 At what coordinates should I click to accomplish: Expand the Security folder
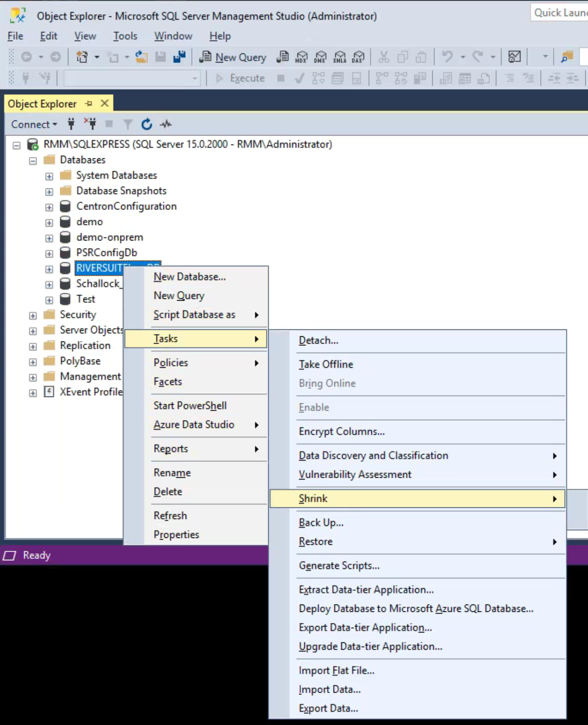[33, 316]
